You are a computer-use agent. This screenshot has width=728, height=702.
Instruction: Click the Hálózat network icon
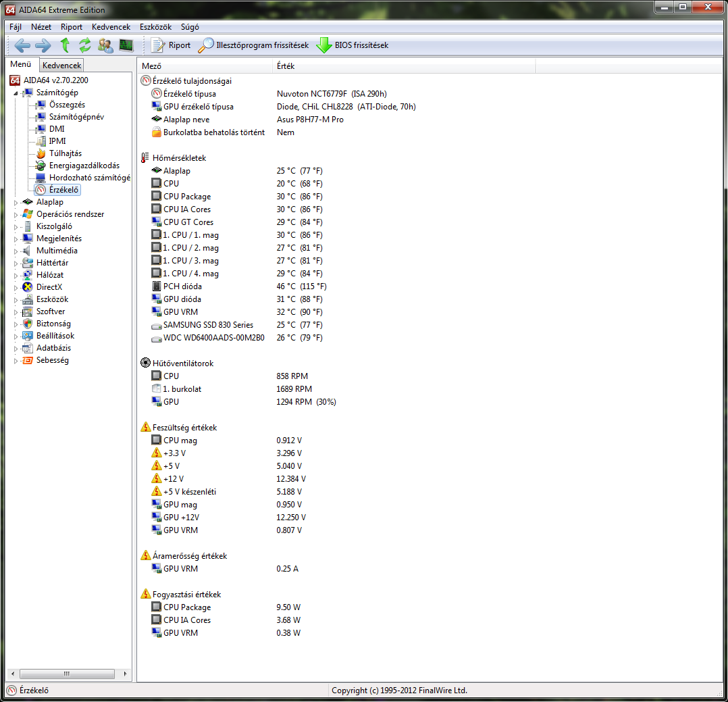pyautogui.click(x=28, y=275)
